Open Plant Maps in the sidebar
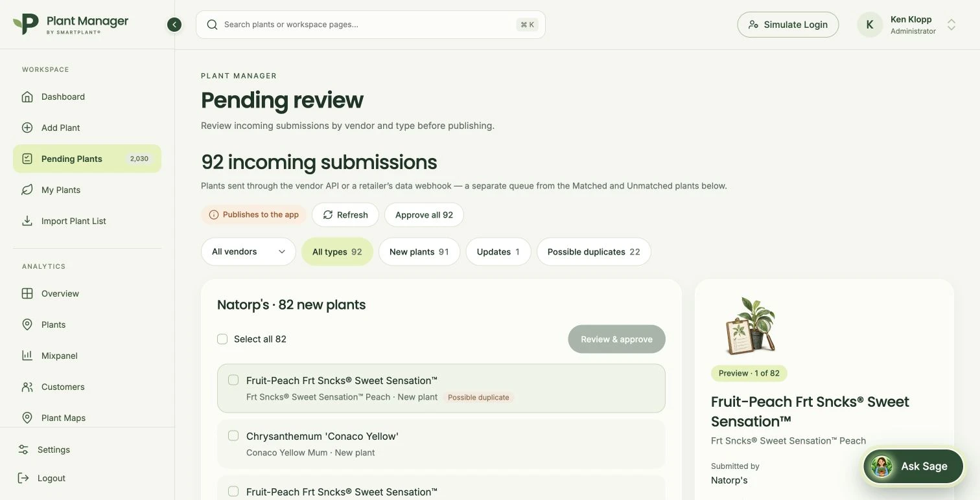The image size is (980, 500). (x=87, y=418)
